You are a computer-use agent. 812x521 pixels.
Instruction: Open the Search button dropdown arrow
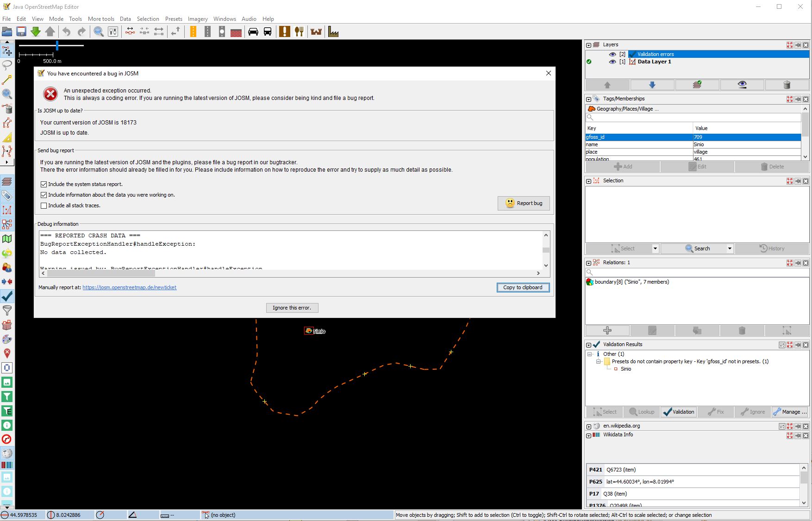pyautogui.click(x=730, y=248)
